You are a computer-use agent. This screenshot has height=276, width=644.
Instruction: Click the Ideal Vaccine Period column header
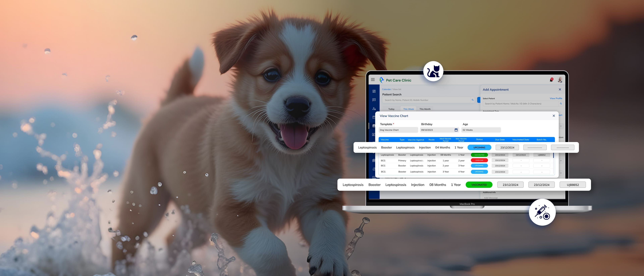(x=445, y=140)
